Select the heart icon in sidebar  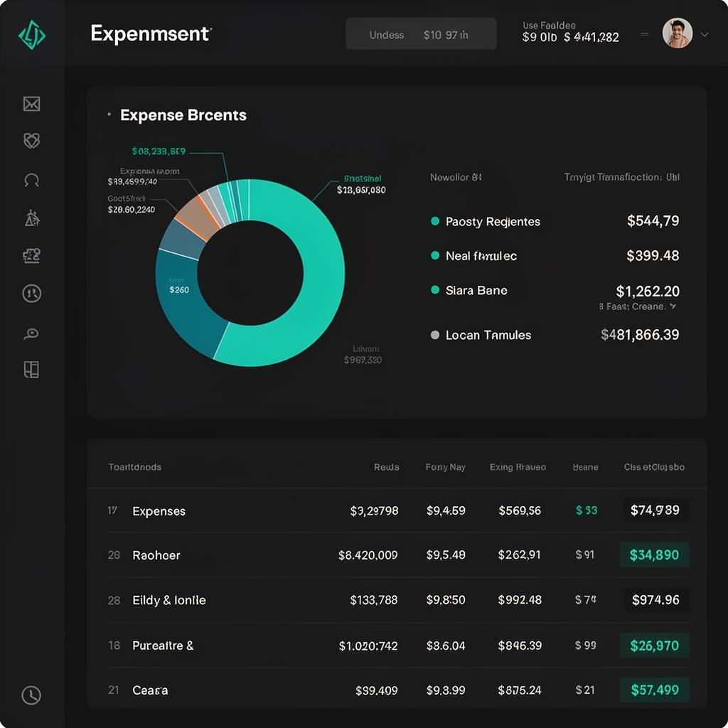pos(31,141)
